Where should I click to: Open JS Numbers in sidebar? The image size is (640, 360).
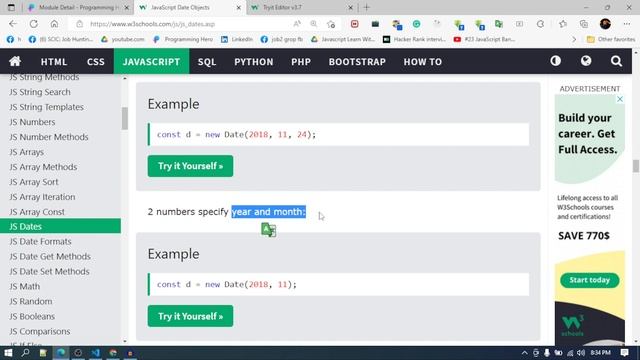point(32,122)
